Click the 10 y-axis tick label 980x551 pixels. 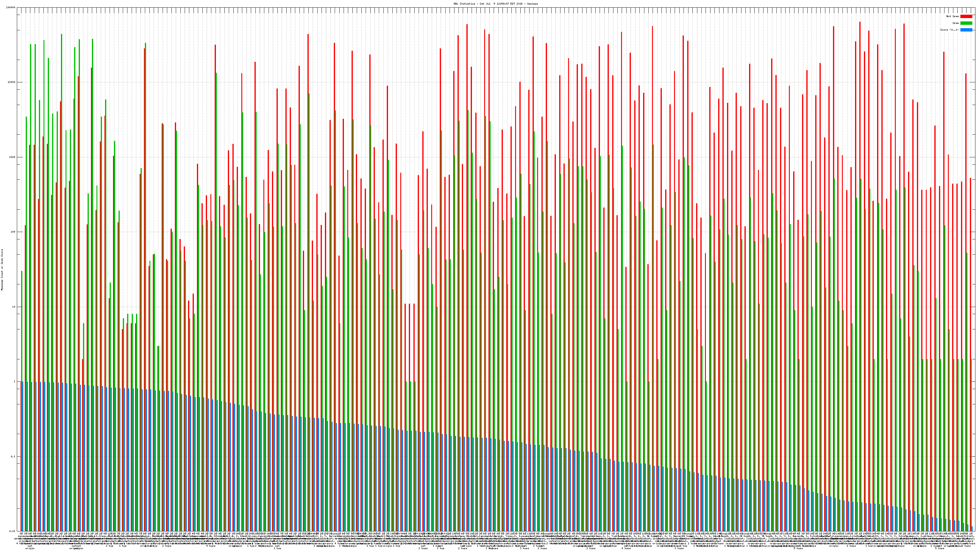point(14,307)
